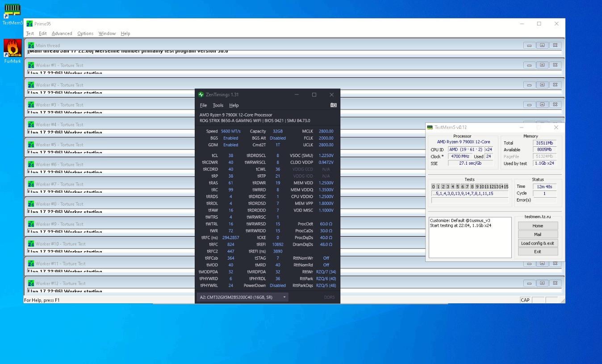Viewport: 602px width, 364px height.
Task: Click the Worker #1 window icon
Action: 31,65
